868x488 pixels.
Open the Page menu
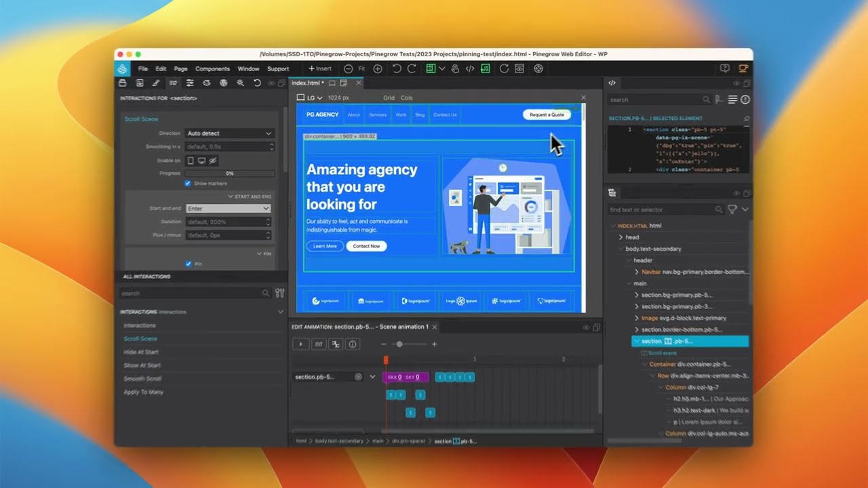coord(180,68)
